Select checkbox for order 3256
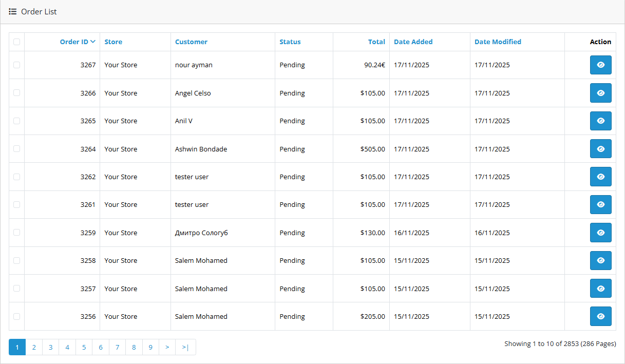Viewport: 625px width, 364px height. tap(17, 316)
